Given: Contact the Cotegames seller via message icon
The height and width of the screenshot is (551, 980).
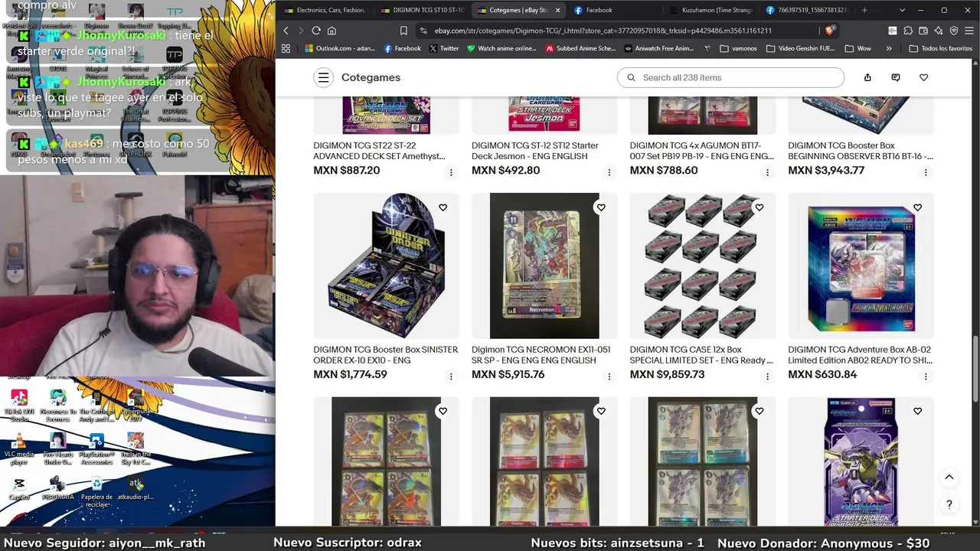Looking at the screenshot, I should pos(896,77).
